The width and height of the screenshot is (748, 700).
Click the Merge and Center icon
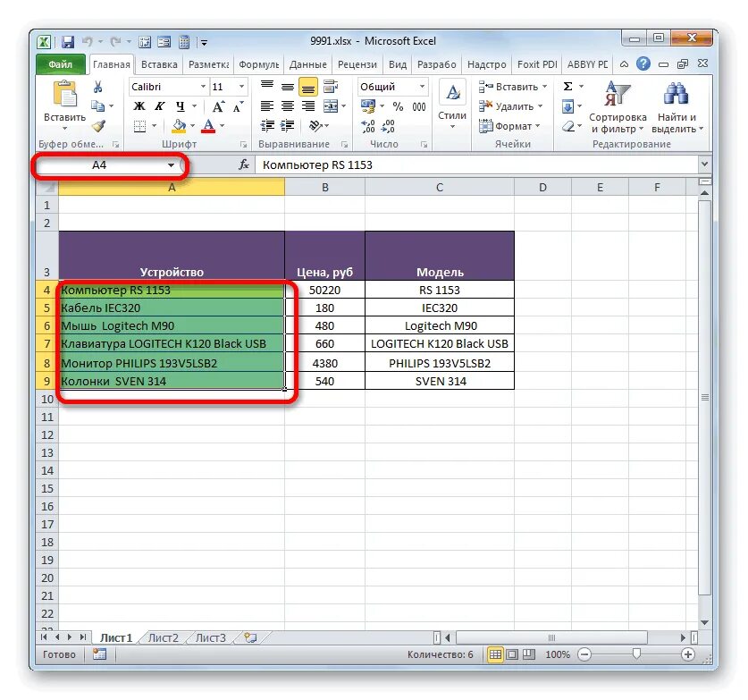331,105
